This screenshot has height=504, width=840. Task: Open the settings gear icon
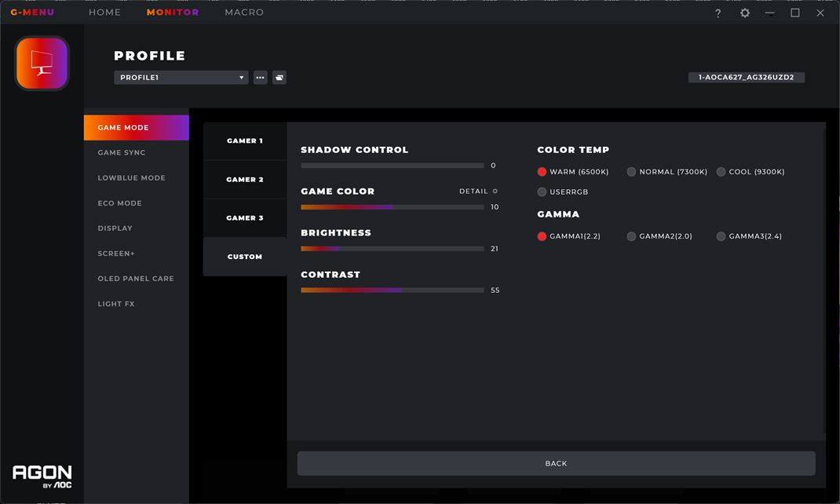pos(745,13)
